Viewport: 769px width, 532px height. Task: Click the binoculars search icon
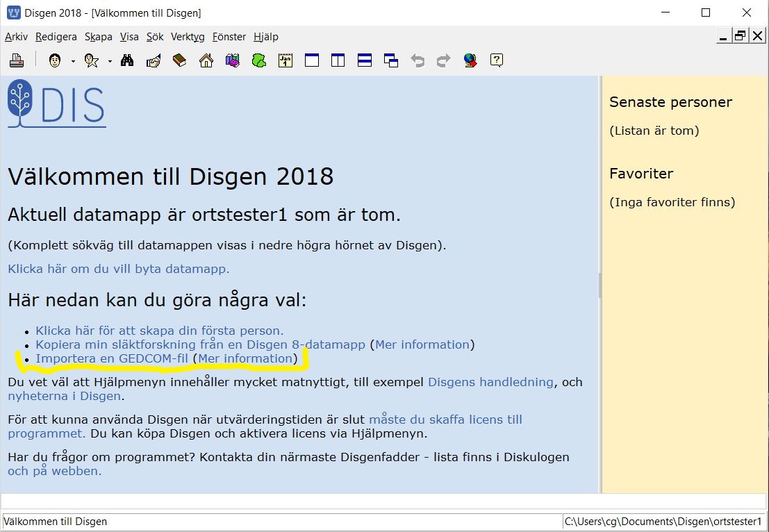pyautogui.click(x=127, y=60)
